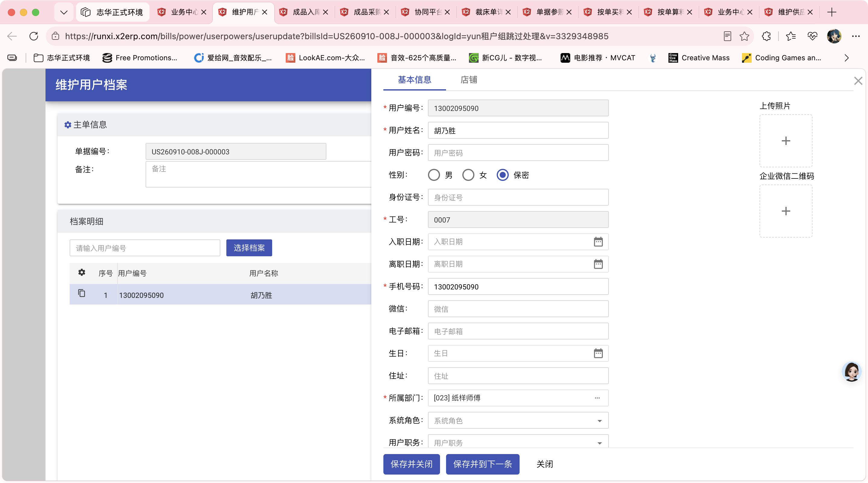Open the Creative Mass bookmark
868x483 pixels.
(699, 58)
